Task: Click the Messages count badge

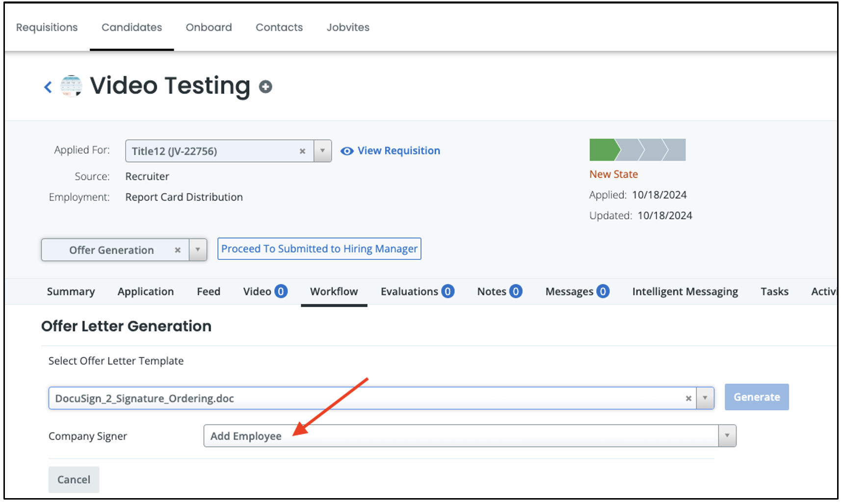Action: click(x=603, y=292)
